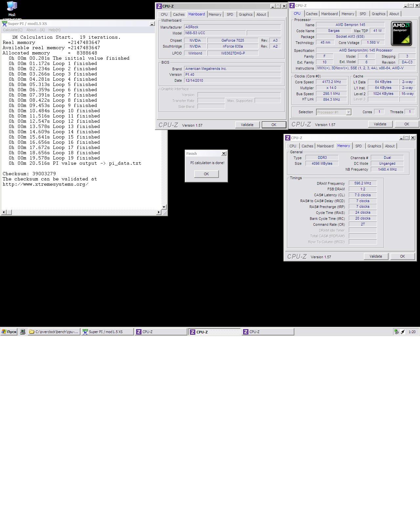Click the Super PI title bar icon

pos(4,24)
